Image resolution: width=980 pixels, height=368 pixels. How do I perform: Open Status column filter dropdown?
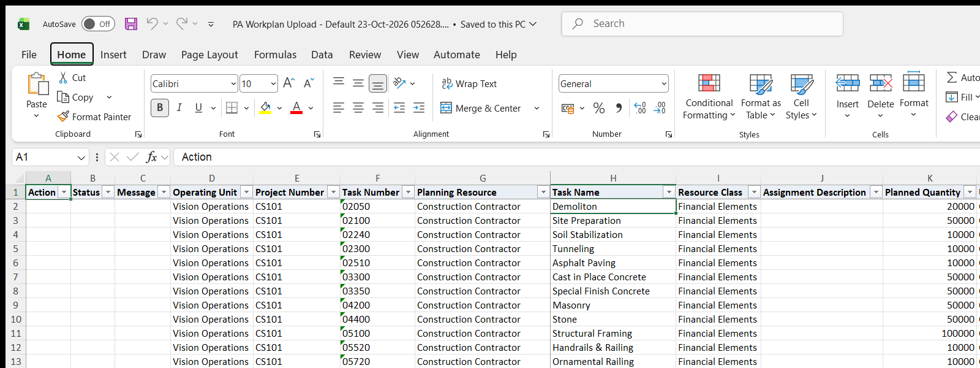108,192
